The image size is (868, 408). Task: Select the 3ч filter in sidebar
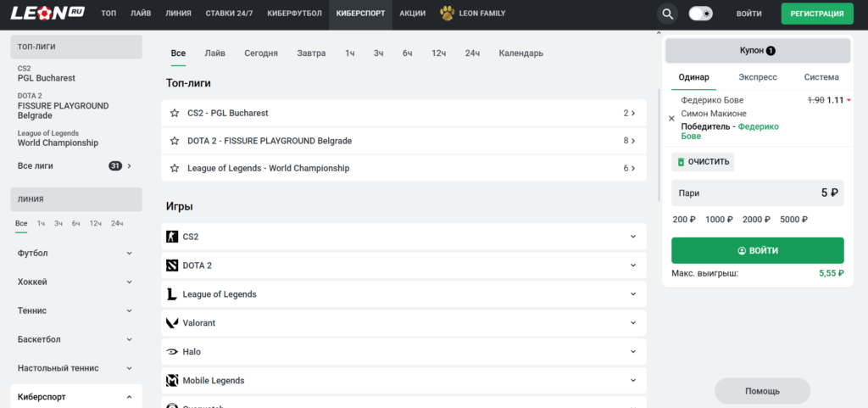tap(58, 223)
